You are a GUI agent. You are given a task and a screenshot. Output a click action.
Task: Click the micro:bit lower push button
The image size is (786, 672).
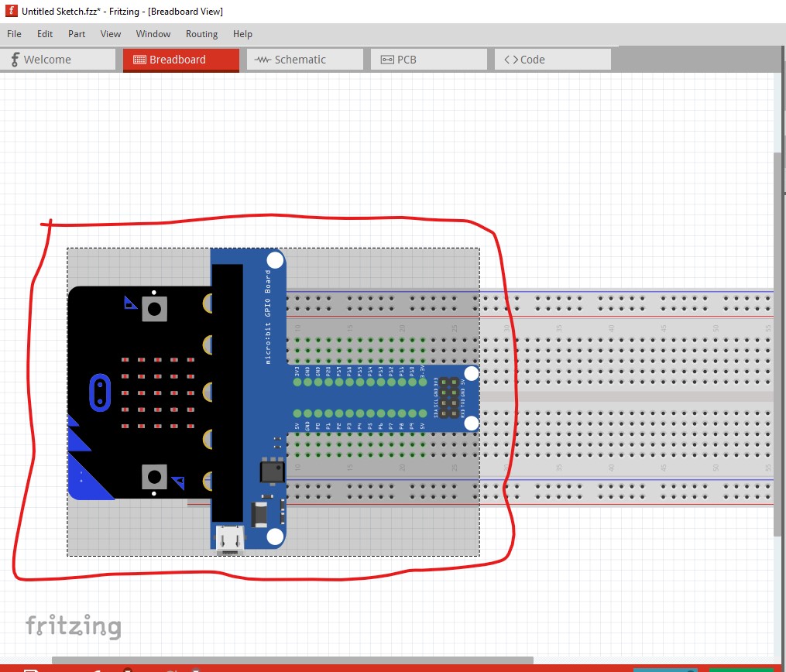154,477
